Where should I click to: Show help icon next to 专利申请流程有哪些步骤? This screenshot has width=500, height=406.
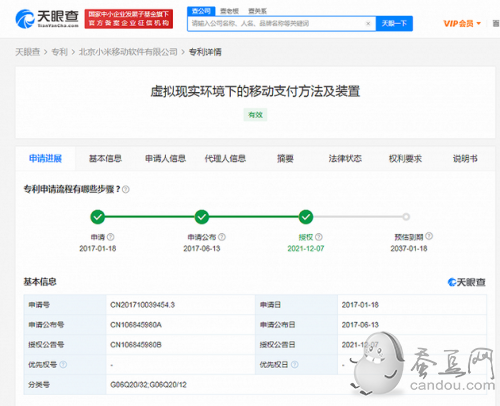pos(126,190)
